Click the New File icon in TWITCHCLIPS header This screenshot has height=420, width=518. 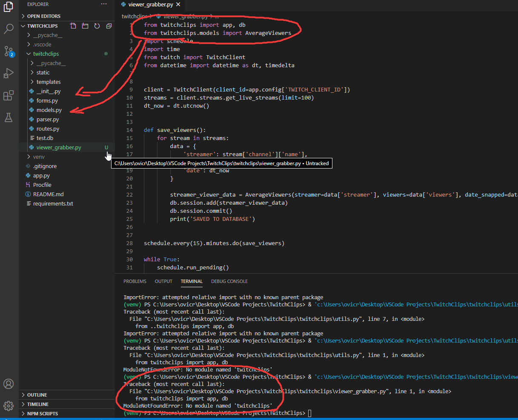tap(73, 26)
